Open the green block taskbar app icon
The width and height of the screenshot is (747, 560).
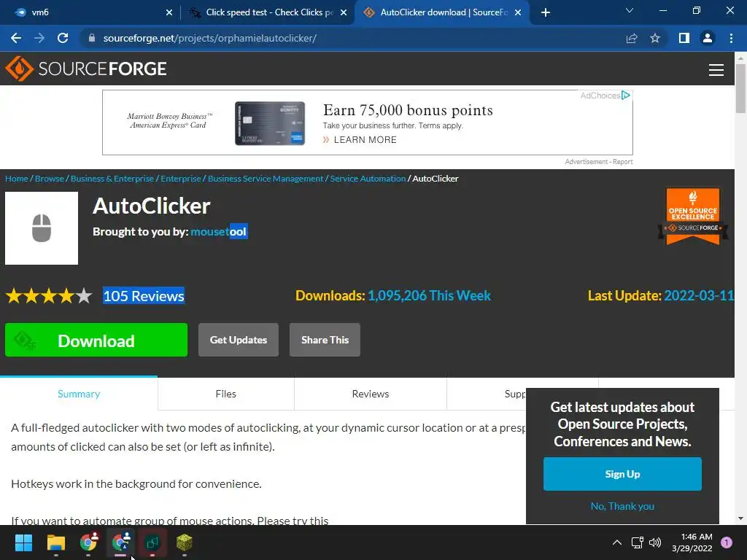[185, 542]
